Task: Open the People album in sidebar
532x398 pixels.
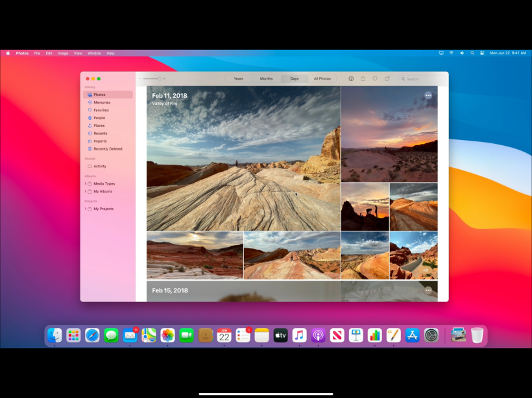Action: 99,118
